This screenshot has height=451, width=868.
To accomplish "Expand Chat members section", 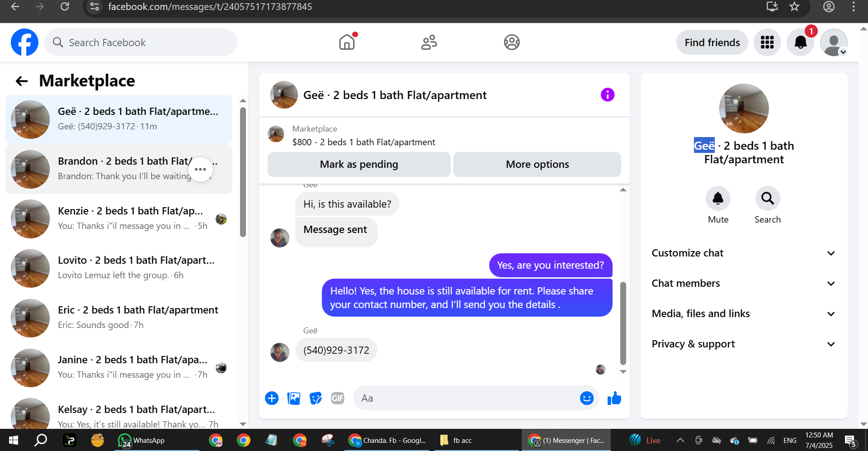I will (x=743, y=284).
